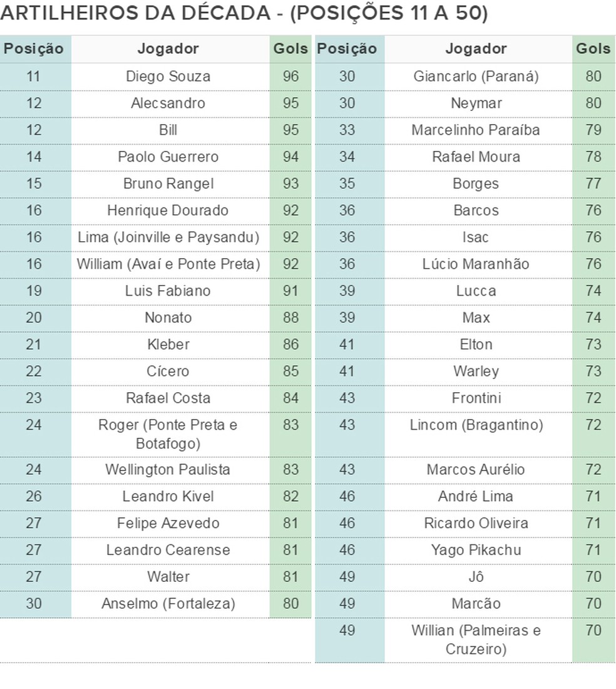Click the Marcelinho Paraíba name
This screenshot has width=616, height=689.
point(476,130)
